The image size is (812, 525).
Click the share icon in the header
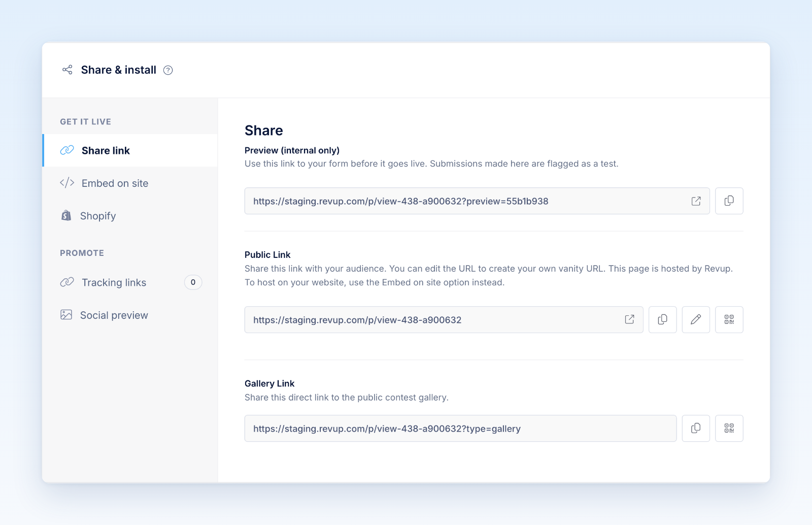(x=67, y=70)
